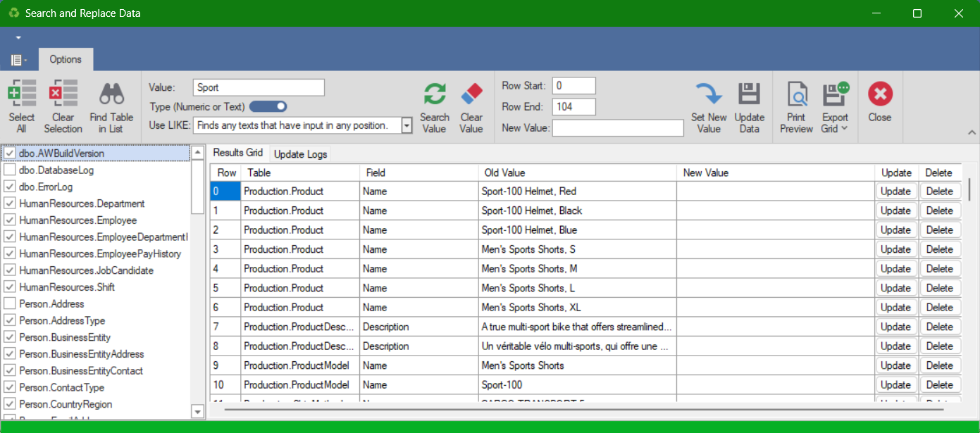Click the Value input field

(x=259, y=87)
